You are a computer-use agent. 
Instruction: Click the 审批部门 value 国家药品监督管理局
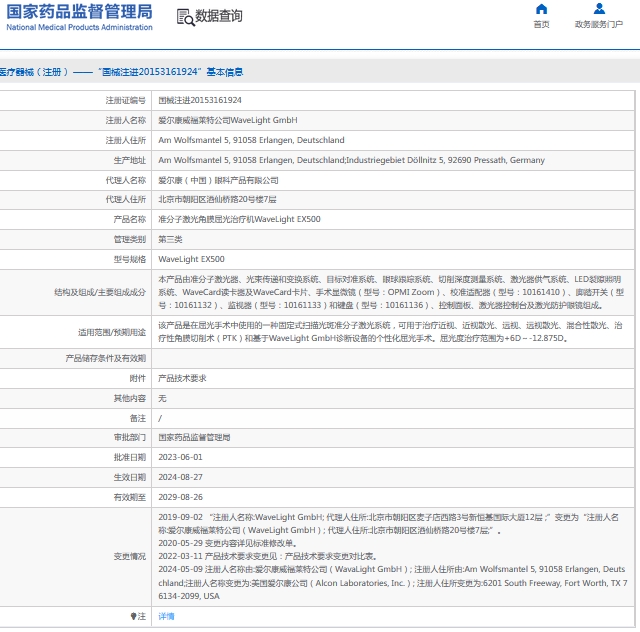click(x=194, y=437)
